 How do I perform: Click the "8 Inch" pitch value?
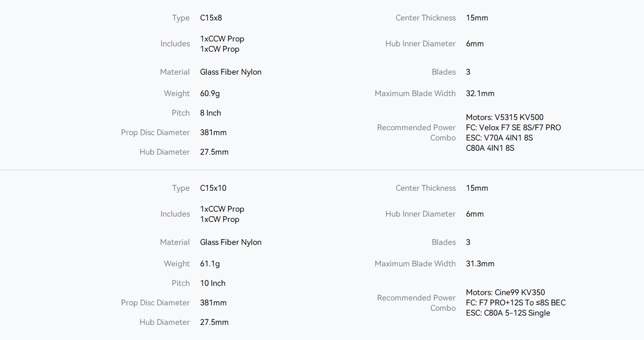coord(210,113)
